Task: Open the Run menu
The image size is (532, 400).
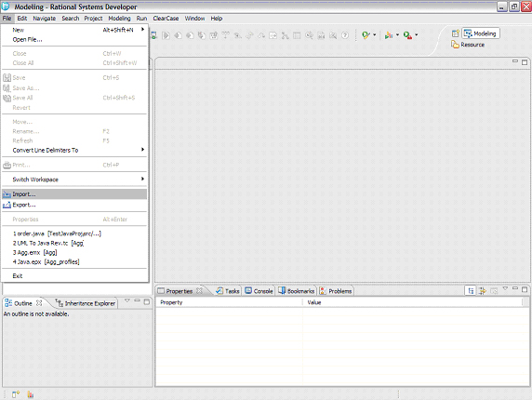Action: 141,19
